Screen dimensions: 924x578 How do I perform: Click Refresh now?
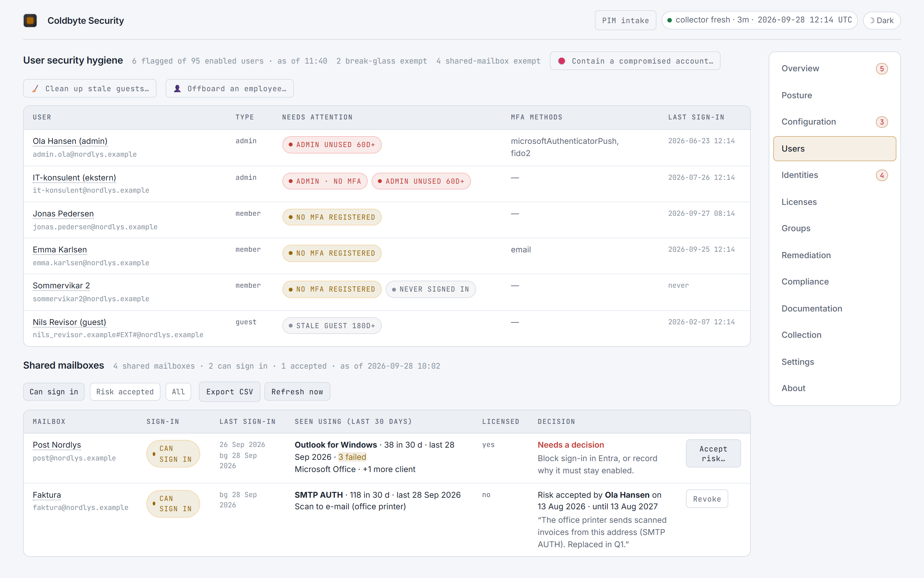(x=297, y=392)
